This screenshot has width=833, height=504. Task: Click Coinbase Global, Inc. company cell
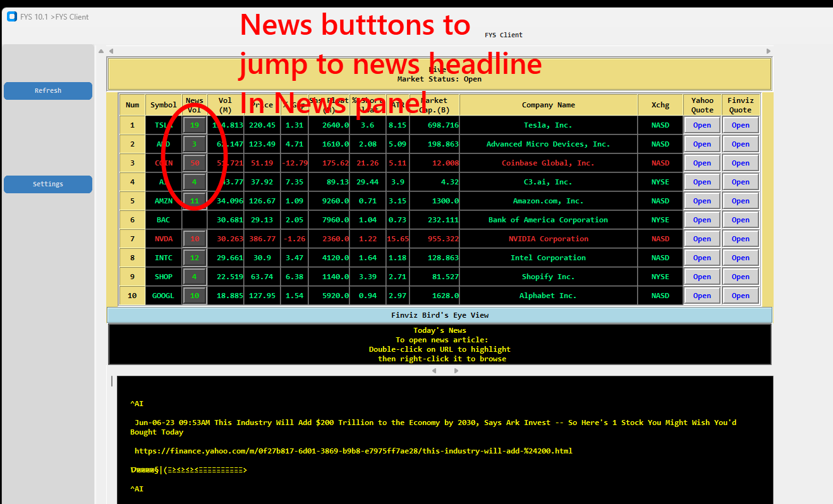coord(549,163)
